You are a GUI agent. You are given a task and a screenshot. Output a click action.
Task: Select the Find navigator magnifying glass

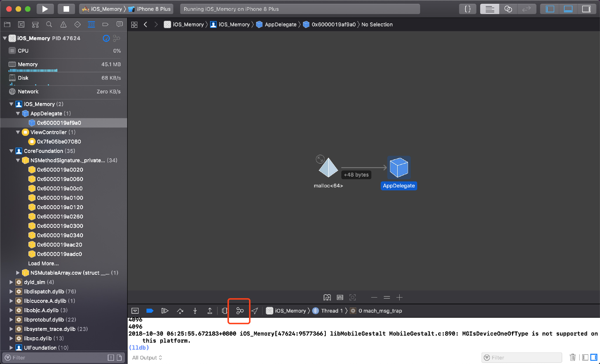coord(49,25)
